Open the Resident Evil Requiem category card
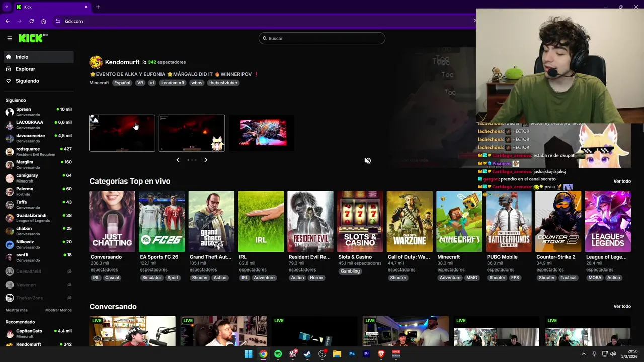Viewport: 644px width, 362px height. pos(310,221)
